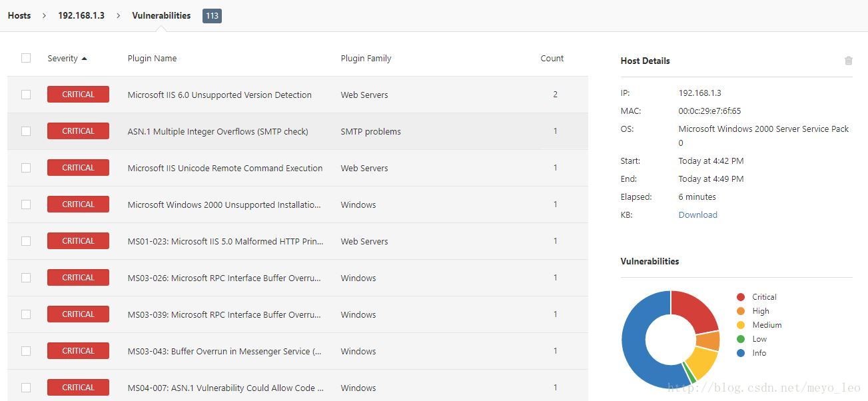The height and width of the screenshot is (401, 868).
Task: Check the MS01-023 IIS 5.0 row
Action: click(x=26, y=241)
